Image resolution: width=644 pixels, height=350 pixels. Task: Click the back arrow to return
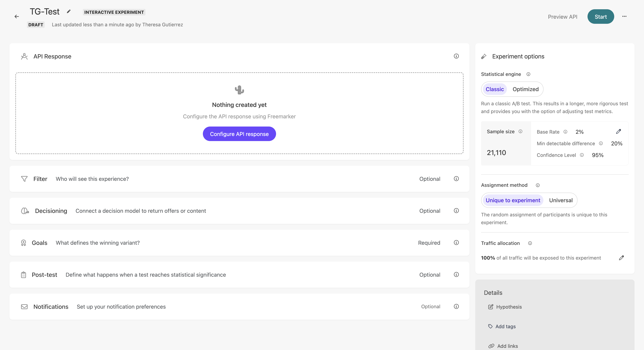click(17, 17)
